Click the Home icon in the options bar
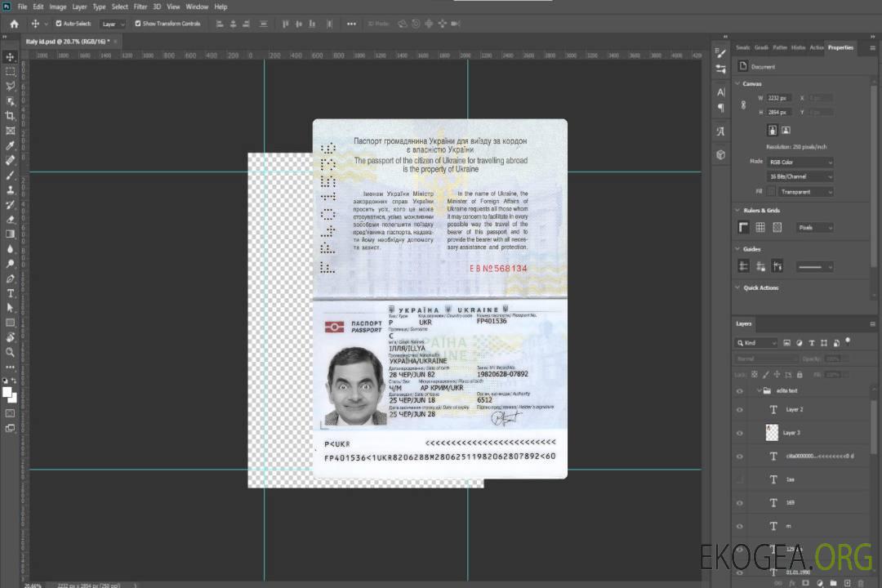Screen dimensions: 882x588 point(14,24)
